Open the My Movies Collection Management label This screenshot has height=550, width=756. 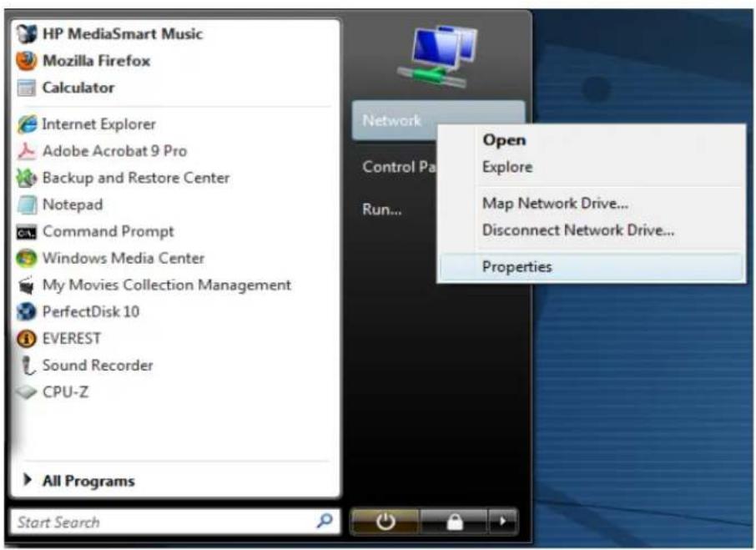click(x=167, y=285)
